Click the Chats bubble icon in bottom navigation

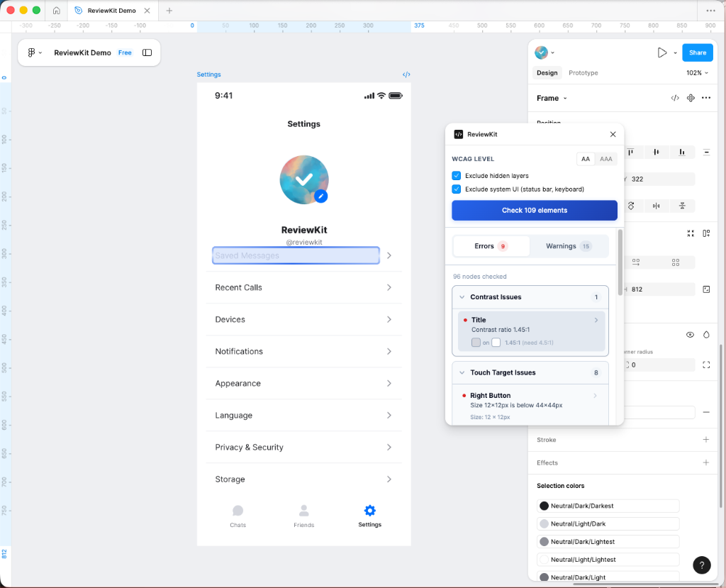coord(238,510)
